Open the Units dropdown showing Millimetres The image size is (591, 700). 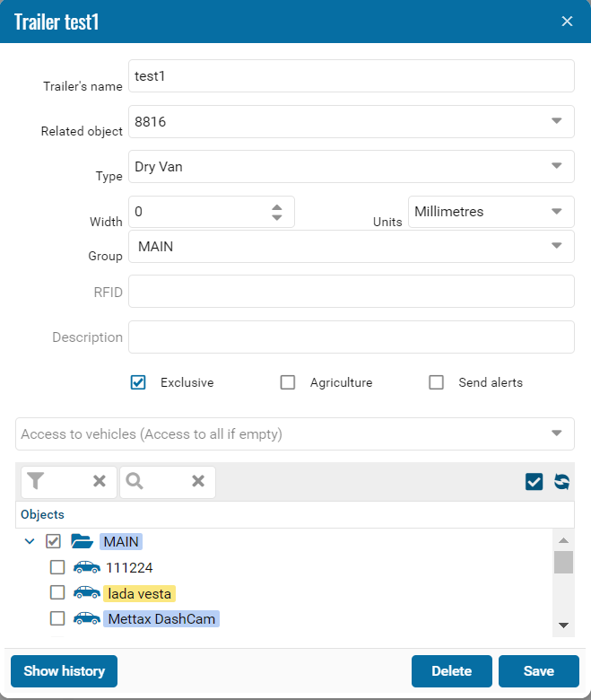coord(556,212)
